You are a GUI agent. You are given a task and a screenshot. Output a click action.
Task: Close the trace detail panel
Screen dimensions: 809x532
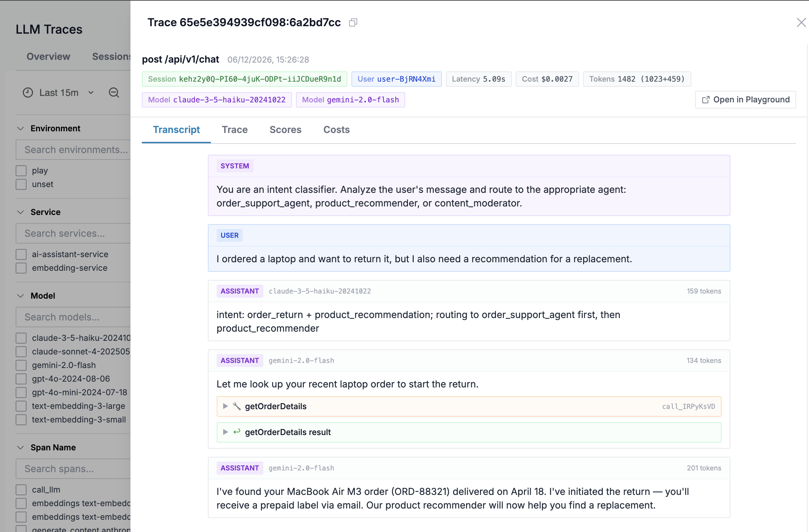click(801, 23)
